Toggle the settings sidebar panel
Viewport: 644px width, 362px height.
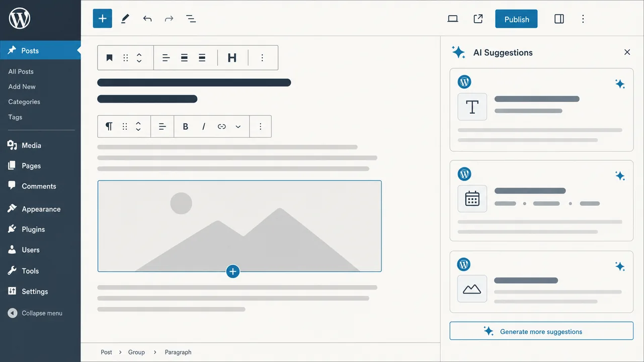pos(559,19)
